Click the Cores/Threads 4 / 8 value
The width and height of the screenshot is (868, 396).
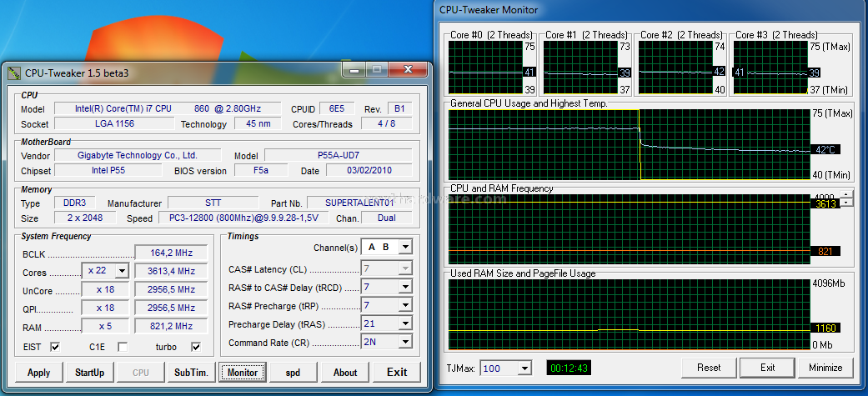pyautogui.click(x=386, y=123)
